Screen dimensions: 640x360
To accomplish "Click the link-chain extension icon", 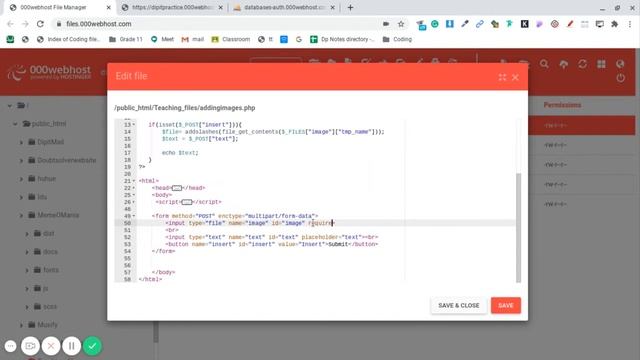I will click(x=480, y=24).
